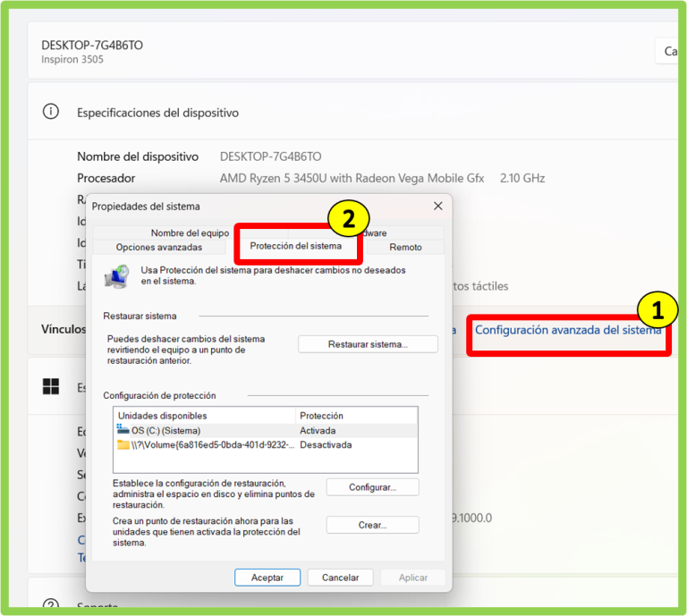This screenshot has width=687, height=616.
Task: Click the Unidades disponibles column header
Action: (x=205, y=416)
